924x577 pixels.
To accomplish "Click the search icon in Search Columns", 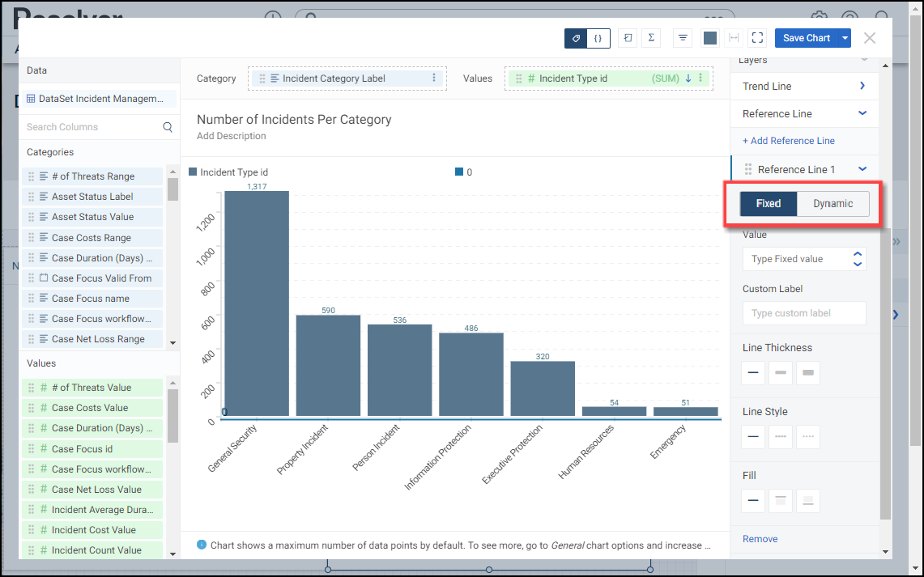I will click(x=168, y=127).
